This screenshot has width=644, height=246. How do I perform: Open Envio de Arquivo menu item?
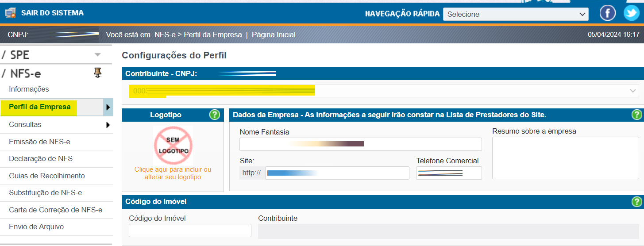click(x=36, y=227)
